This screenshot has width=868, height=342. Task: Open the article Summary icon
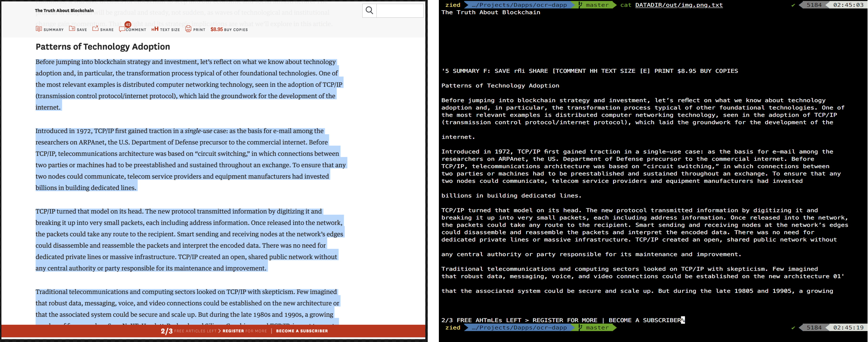coord(39,29)
